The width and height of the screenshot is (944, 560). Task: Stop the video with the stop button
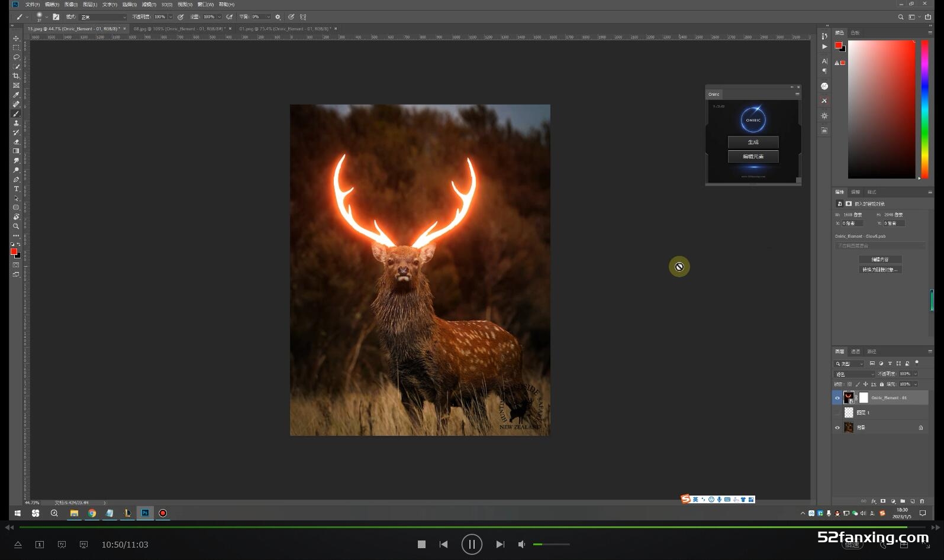(x=421, y=544)
